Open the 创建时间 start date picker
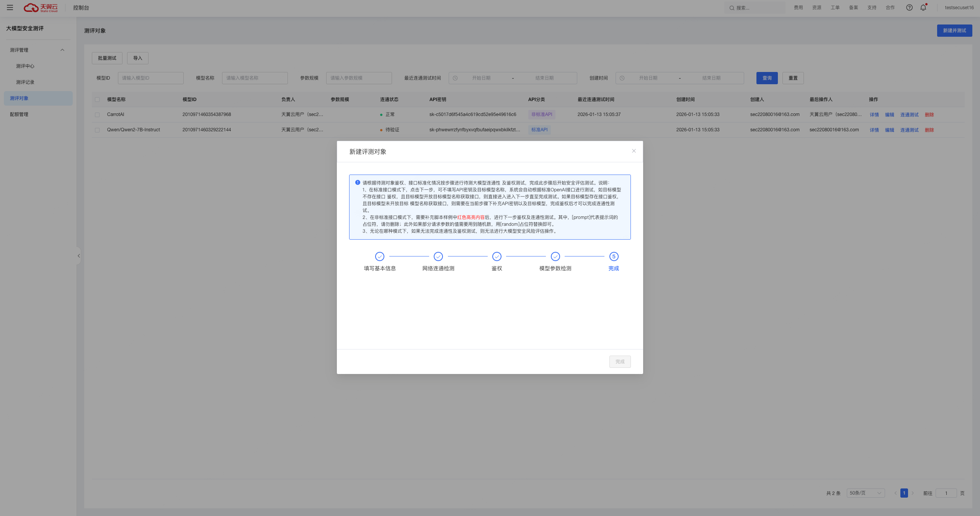The width and height of the screenshot is (980, 516). click(x=648, y=78)
